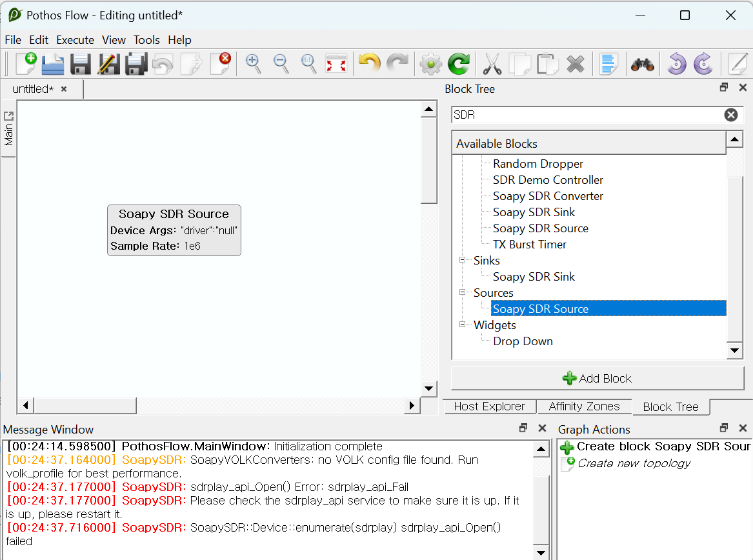The height and width of the screenshot is (560, 753).
Task: Select Soapy SDR Converter block
Action: coord(548,196)
